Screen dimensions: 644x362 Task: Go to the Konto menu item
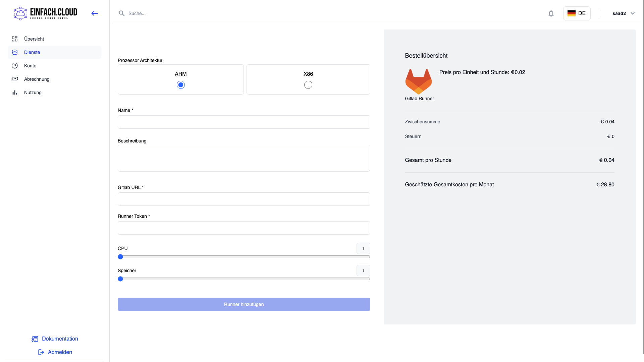(30, 66)
